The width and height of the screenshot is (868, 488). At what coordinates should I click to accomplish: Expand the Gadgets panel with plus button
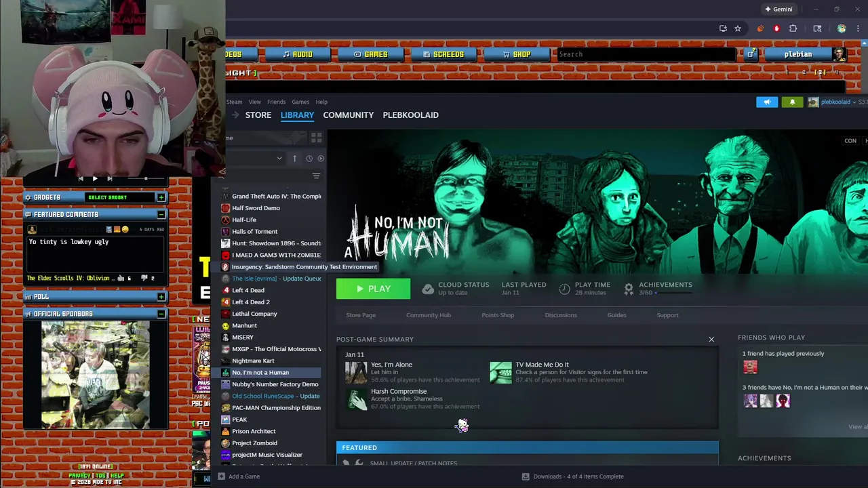[161, 197]
